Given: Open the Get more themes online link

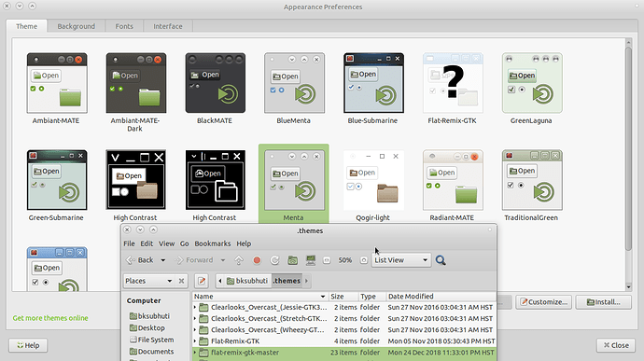Looking at the screenshot, I should [x=50, y=318].
